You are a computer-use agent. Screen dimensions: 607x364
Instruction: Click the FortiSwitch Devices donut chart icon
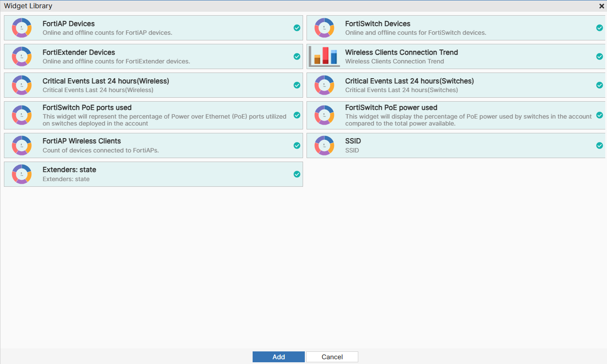(x=324, y=27)
